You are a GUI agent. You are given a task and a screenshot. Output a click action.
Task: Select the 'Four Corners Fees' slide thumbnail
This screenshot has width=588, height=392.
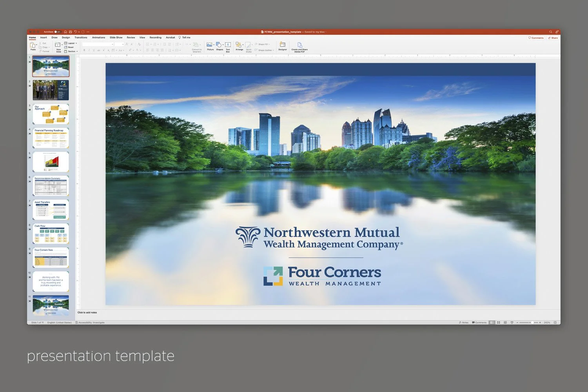[x=51, y=257]
